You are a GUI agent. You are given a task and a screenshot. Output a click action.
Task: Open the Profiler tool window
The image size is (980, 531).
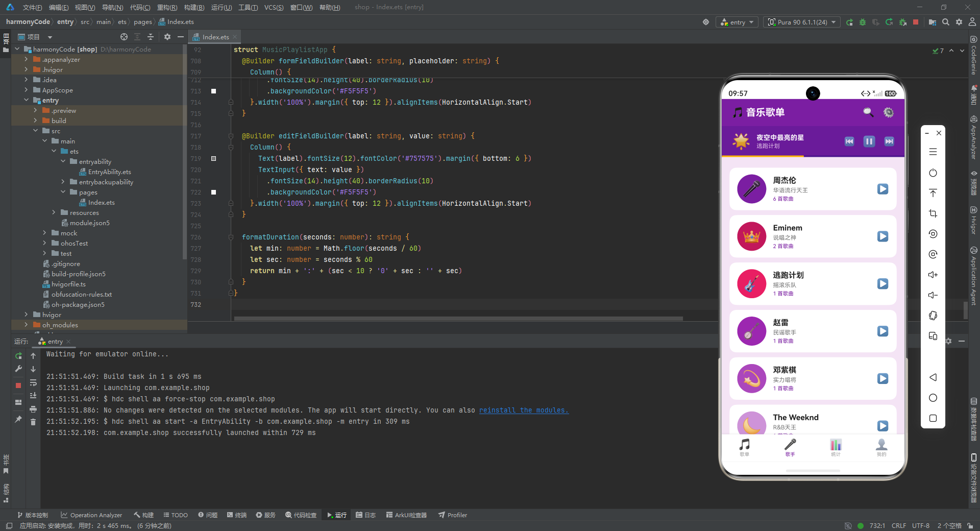453,515
